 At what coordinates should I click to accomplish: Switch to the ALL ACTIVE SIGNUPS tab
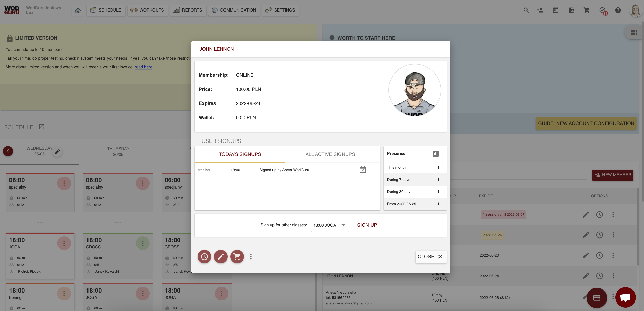point(330,154)
